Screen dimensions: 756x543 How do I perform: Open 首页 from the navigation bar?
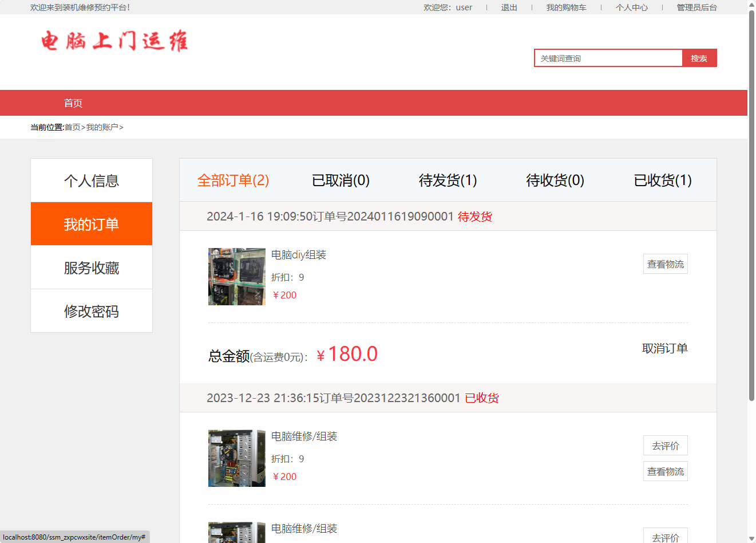(x=73, y=103)
